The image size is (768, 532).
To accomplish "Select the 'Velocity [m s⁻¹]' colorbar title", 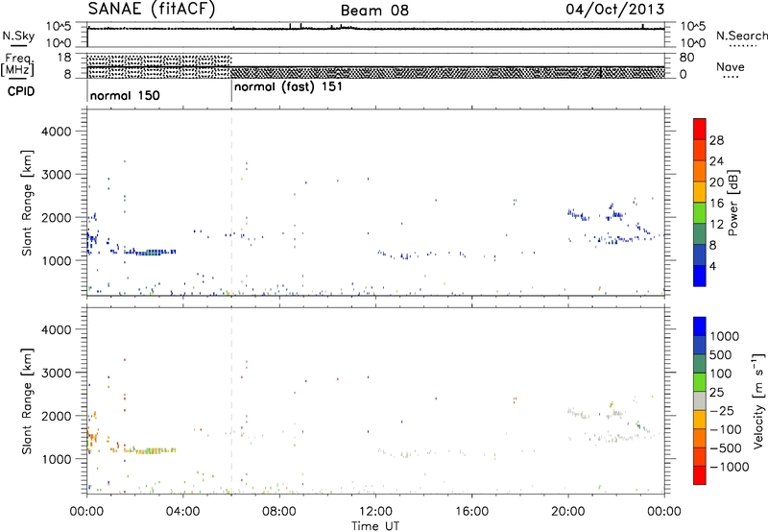I will click(x=758, y=400).
